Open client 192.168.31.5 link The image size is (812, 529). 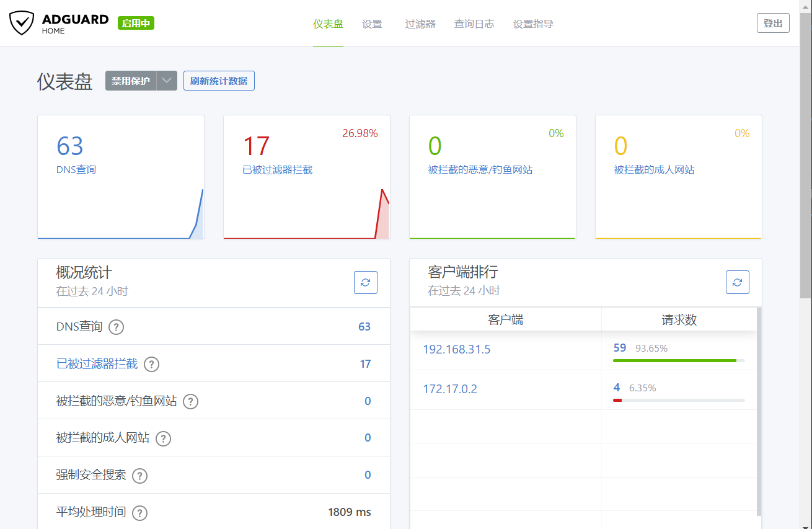(457, 349)
